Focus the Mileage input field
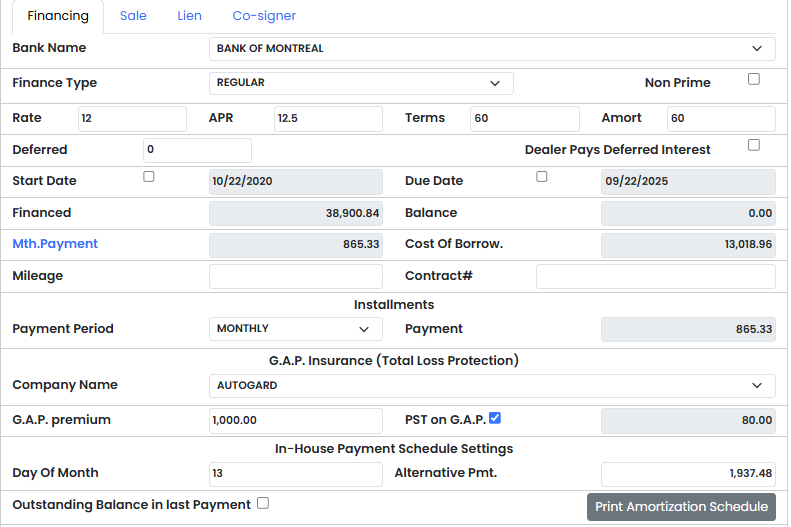This screenshot has width=791, height=527. click(296, 276)
